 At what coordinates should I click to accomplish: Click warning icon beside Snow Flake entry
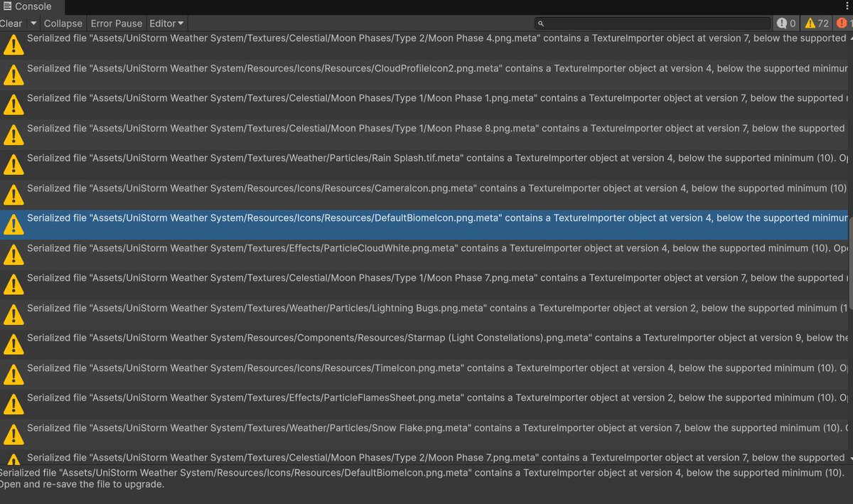(13, 434)
